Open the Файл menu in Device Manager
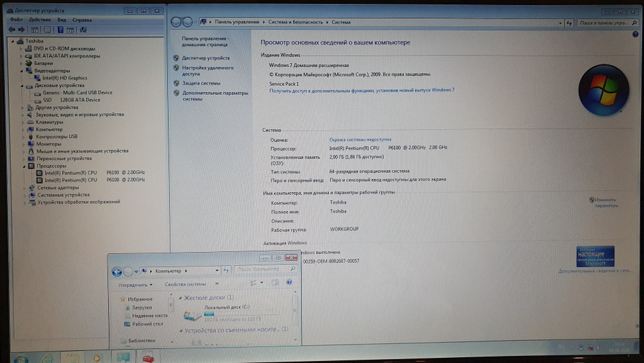Viewport: 644px width, 363px height. pos(17,19)
